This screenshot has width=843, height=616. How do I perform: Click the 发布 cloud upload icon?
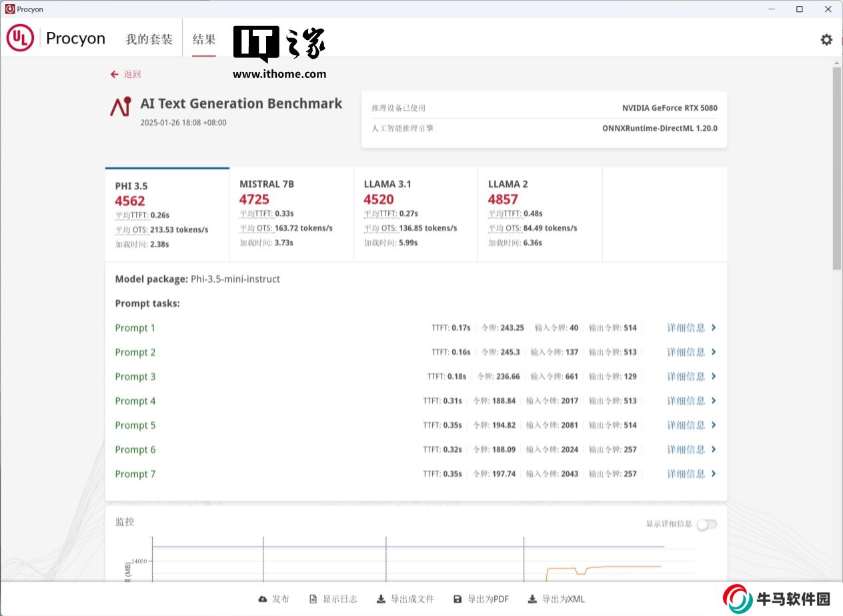pyautogui.click(x=263, y=599)
